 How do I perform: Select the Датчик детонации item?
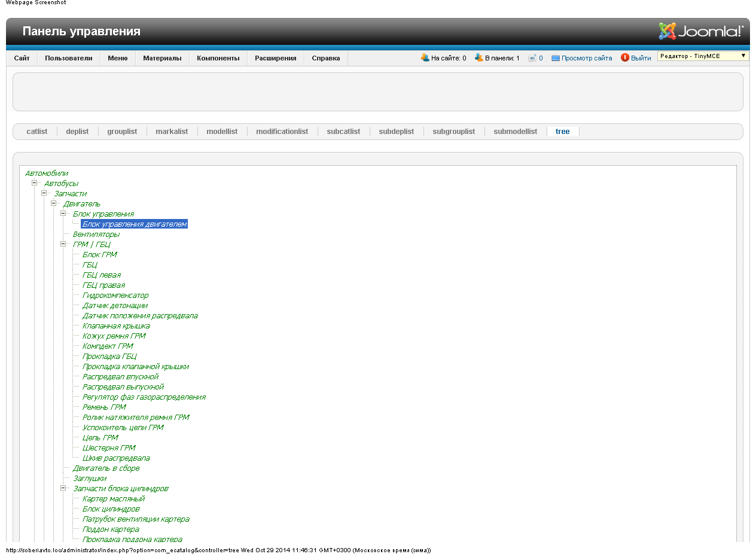click(x=115, y=305)
